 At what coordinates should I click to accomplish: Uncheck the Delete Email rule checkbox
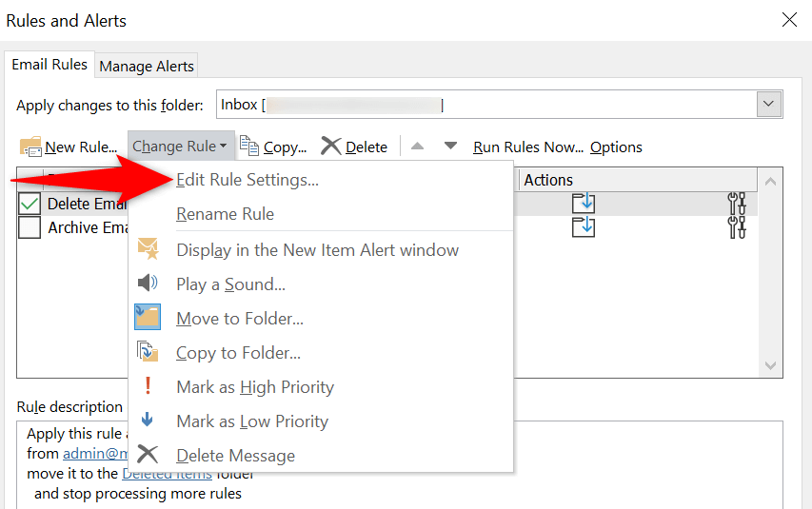(x=30, y=204)
